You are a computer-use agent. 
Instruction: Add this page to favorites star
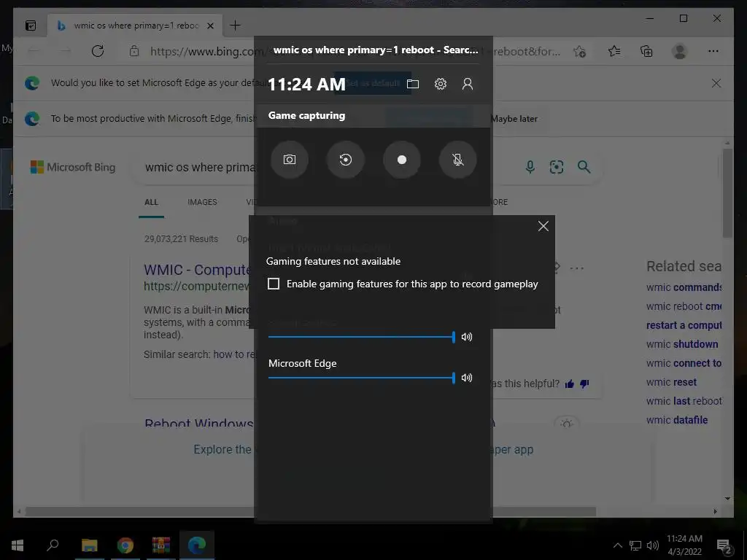(579, 51)
